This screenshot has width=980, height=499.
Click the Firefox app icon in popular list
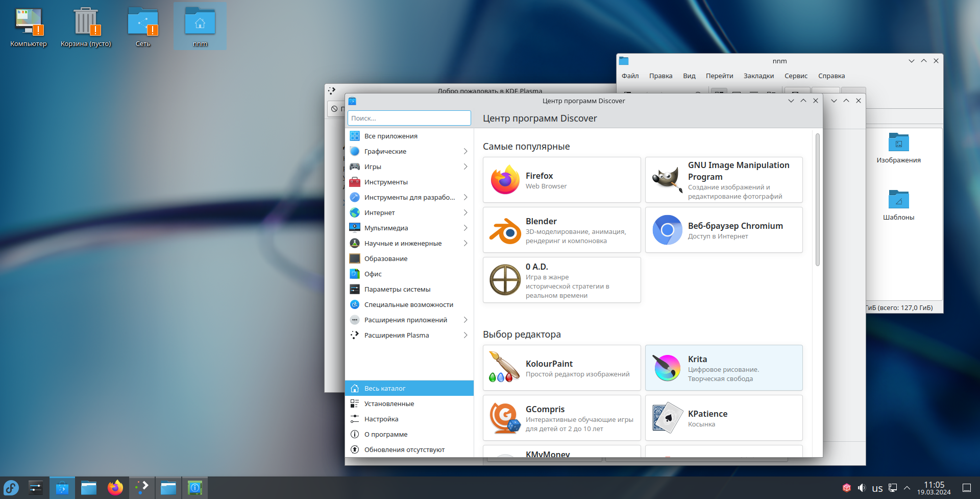pos(505,180)
